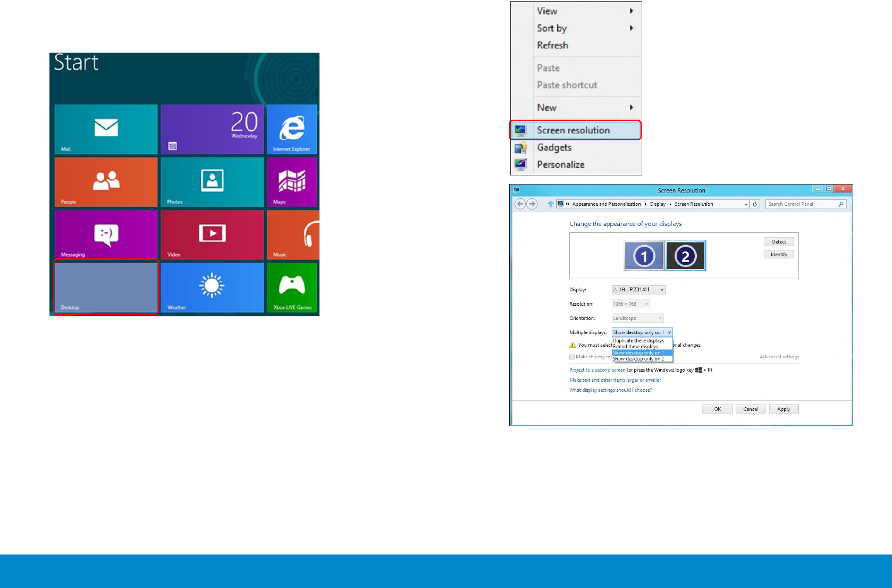This screenshot has height=588, width=892.
Task: Click the Paste entry in context menu
Action: click(x=548, y=68)
